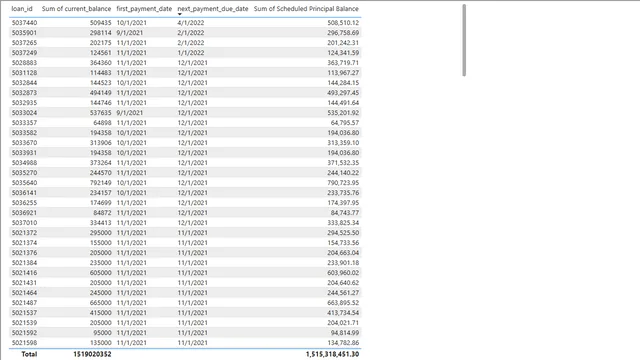Click scheduled principal balance 663,895.52
640x360 pixels.
(x=343, y=303)
